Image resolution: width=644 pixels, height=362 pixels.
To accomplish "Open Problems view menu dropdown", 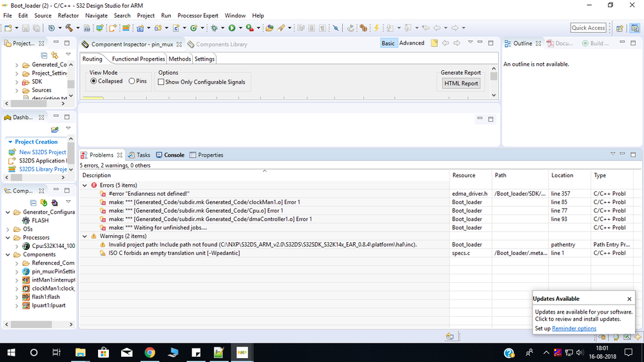I will click(612, 154).
